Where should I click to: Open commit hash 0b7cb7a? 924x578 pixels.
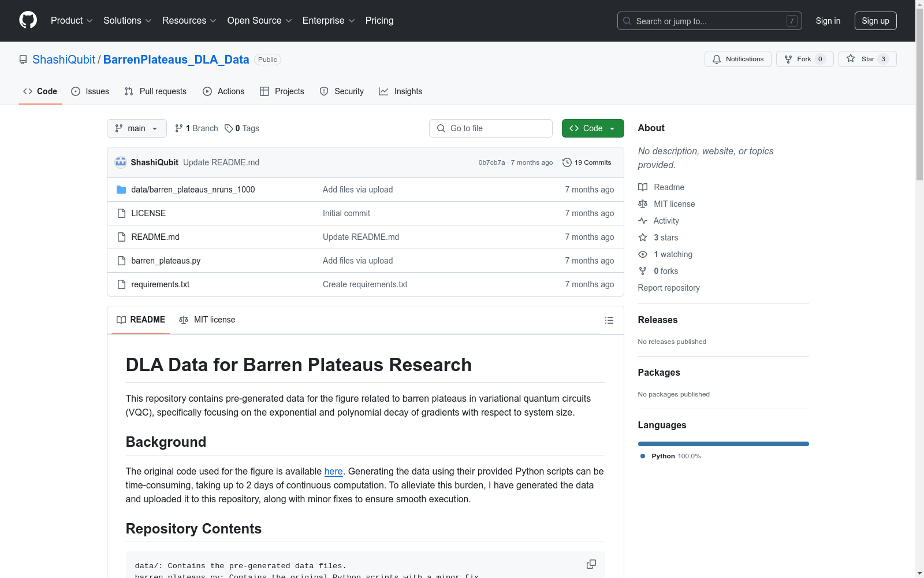coord(491,162)
